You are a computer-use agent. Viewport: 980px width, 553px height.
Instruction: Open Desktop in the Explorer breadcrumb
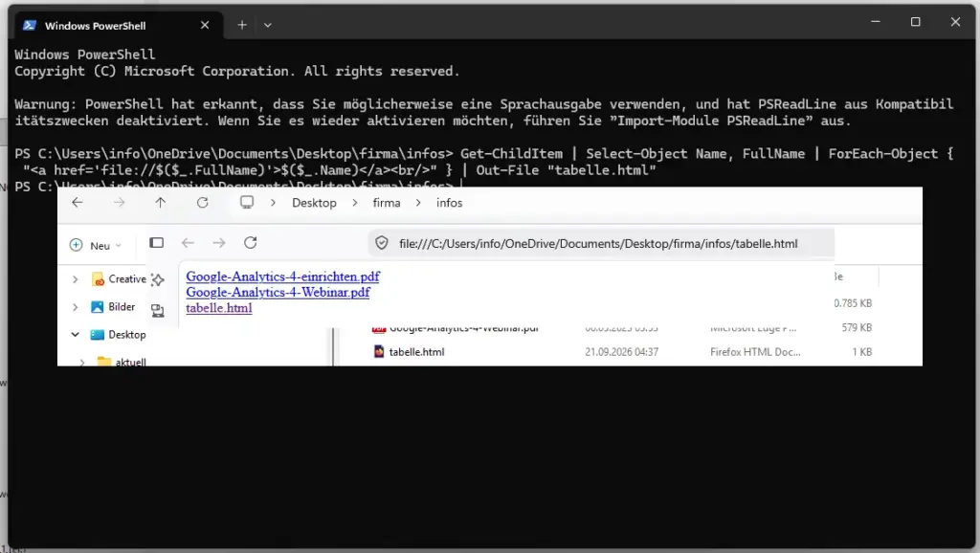coord(314,203)
